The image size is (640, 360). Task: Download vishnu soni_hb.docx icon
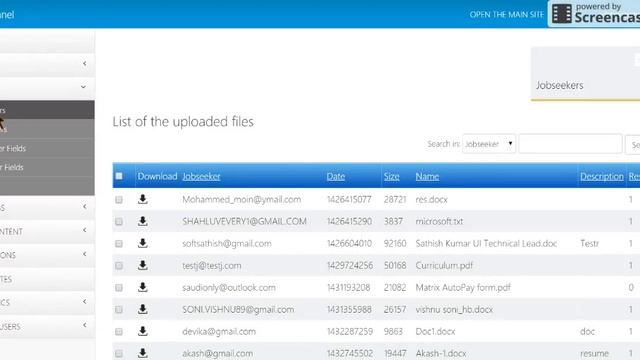click(x=142, y=309)
